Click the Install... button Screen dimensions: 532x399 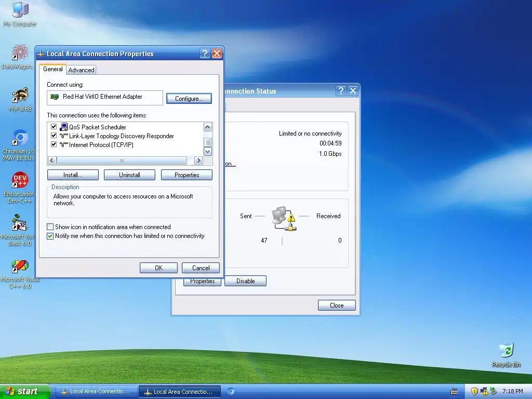coord(73,175)
